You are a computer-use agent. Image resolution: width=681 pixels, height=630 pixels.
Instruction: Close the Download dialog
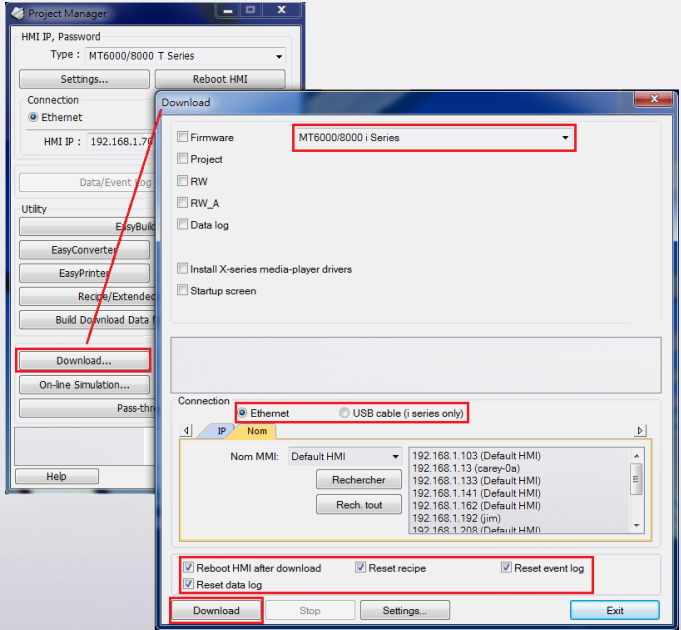(x=653, y=99)
